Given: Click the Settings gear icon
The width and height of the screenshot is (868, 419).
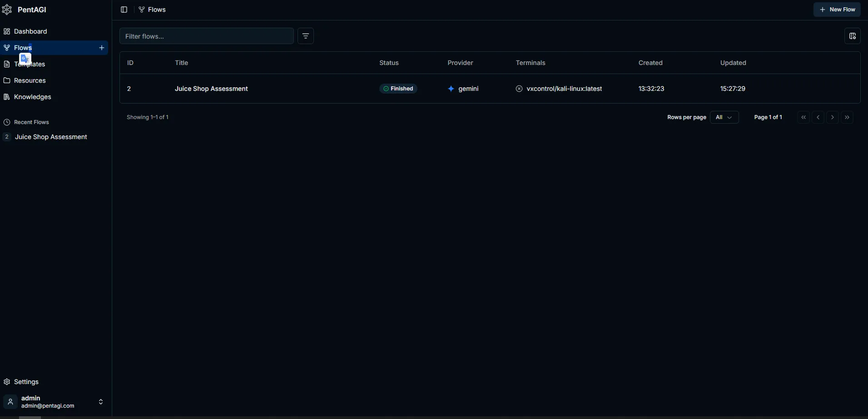Looking at the screenshot, I should (7, 382).
